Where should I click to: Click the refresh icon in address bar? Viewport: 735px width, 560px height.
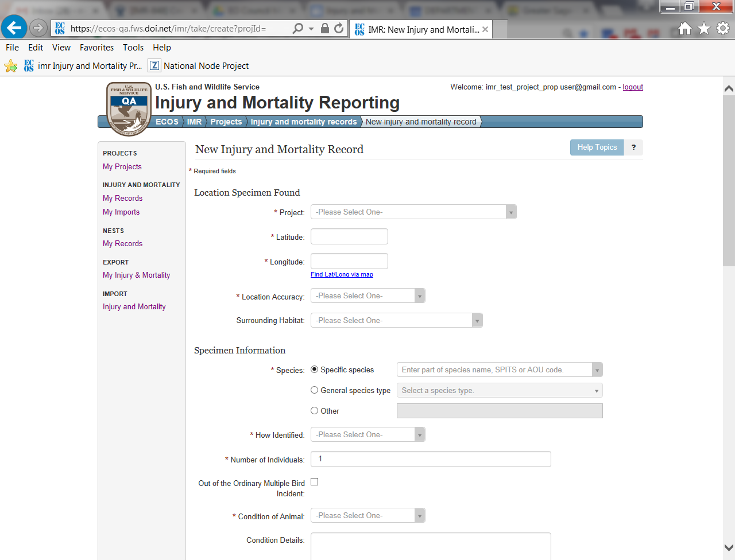339,28
